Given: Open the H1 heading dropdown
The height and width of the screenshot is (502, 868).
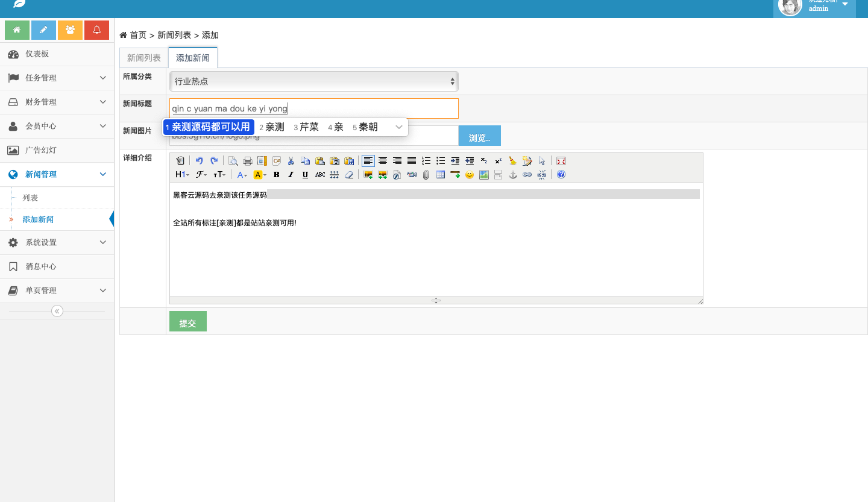Looking at the screenshot, I should pos(182,175).
